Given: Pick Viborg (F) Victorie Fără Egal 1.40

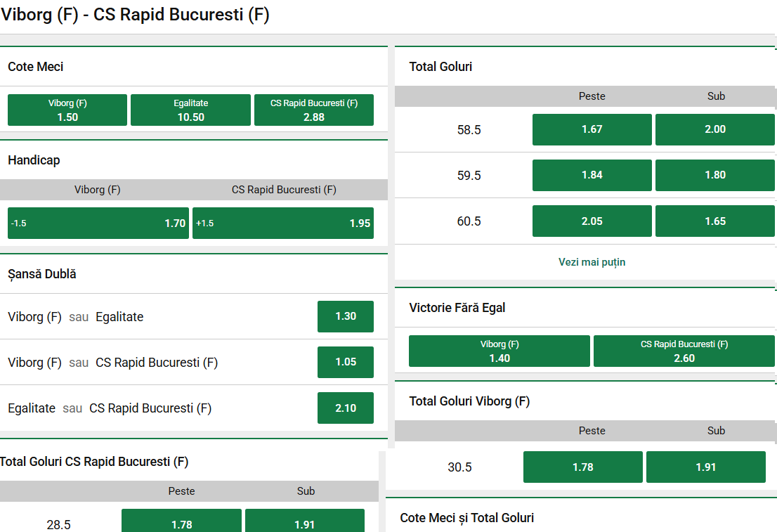Looking at the screenshot, I should click(x=499, y=351).
